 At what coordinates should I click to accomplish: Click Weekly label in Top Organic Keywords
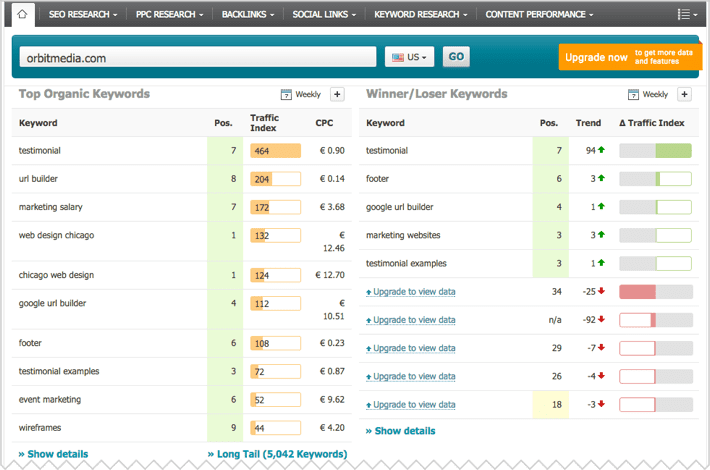click(x=308, y=94)
